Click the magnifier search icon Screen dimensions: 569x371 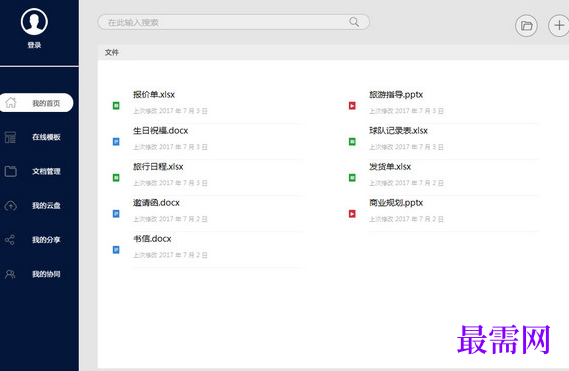pyautogui.click(x=354, y=22)
